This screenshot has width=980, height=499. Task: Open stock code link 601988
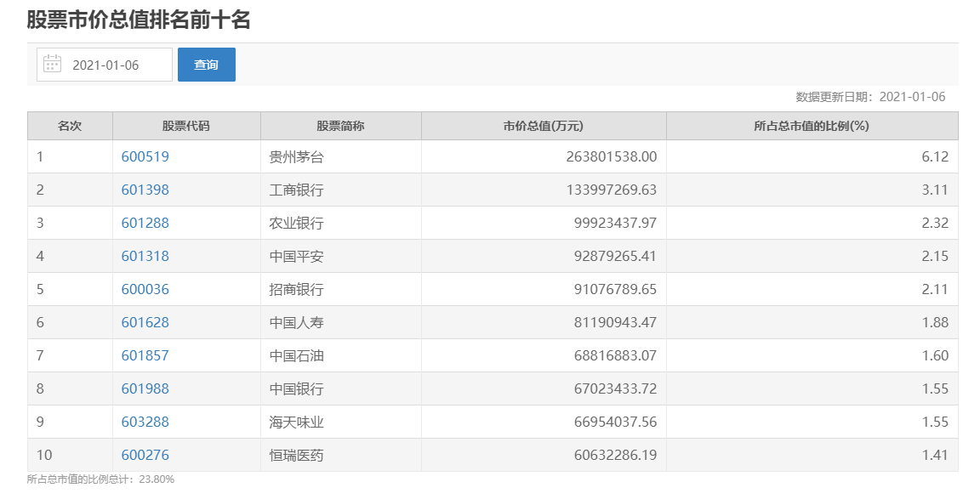pos(145,388)
